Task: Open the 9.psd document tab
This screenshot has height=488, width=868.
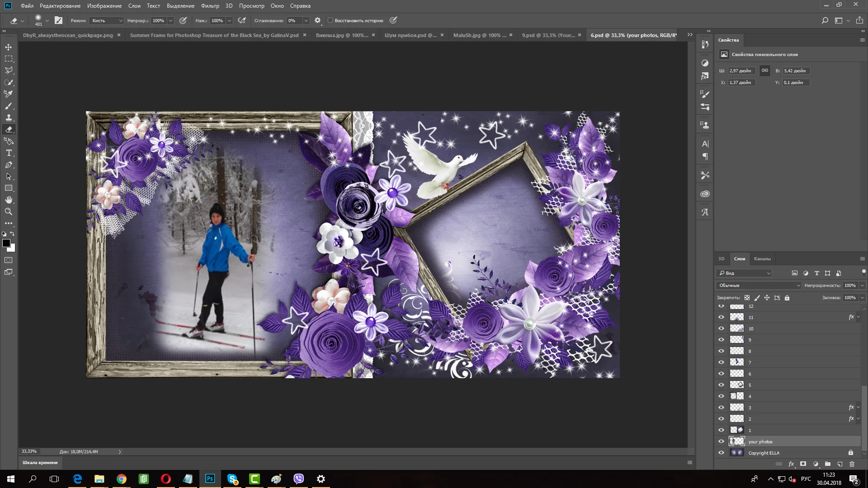Action: coord(548,35)
